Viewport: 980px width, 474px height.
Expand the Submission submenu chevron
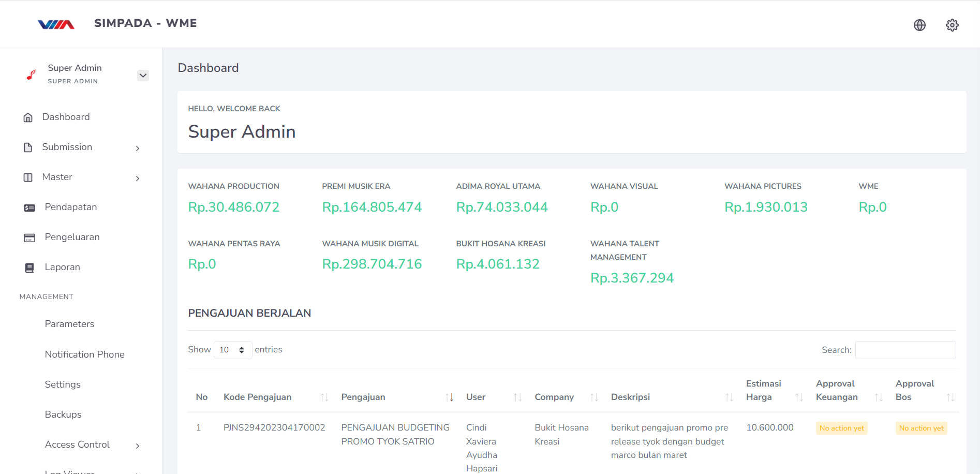137,148
